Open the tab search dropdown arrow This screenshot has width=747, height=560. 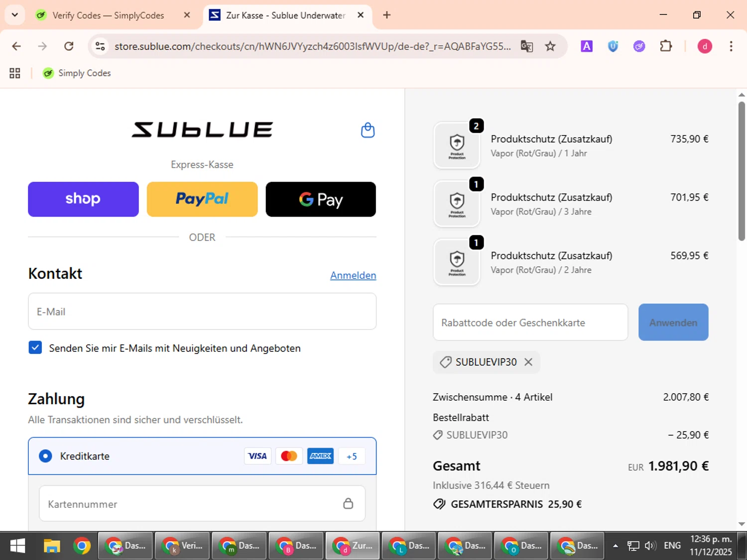pos(15,15)
